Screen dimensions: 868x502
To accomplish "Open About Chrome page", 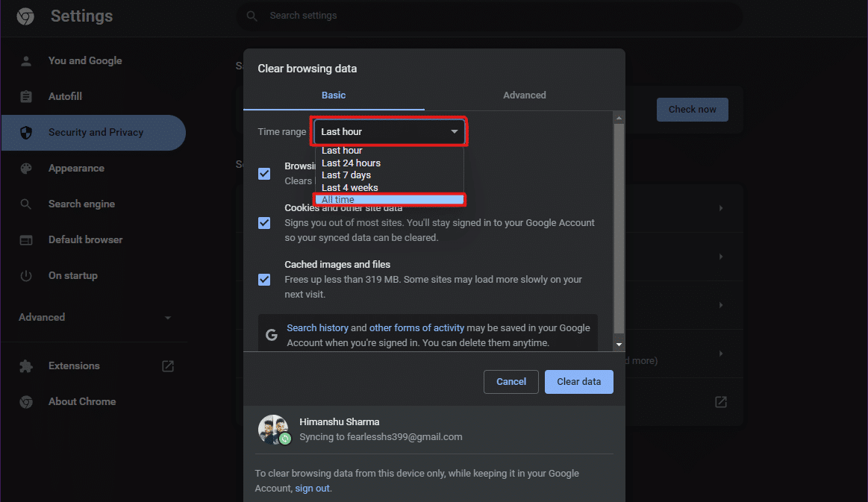I will point(94,402).
